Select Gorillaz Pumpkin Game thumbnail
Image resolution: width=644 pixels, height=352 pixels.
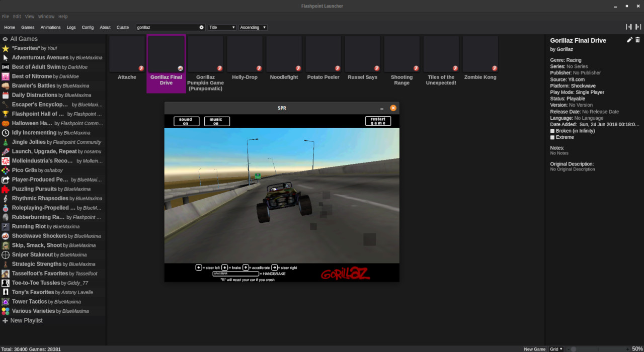click(x=205, y=54)
